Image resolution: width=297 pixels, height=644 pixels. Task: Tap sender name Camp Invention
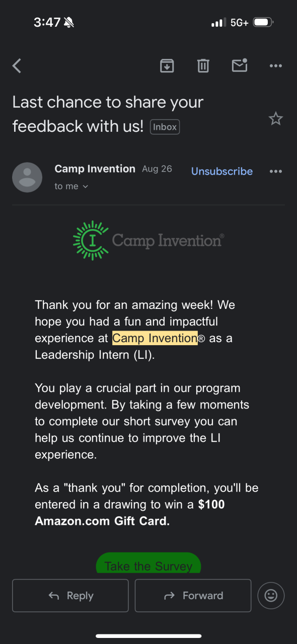(95, 169)
